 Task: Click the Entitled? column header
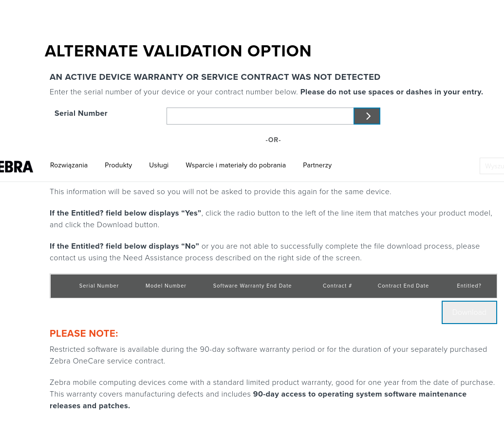469,286
